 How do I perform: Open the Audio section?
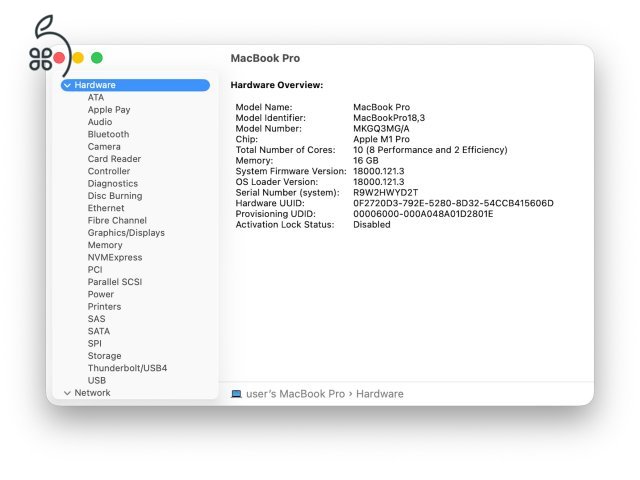click(x=100, y=122)
